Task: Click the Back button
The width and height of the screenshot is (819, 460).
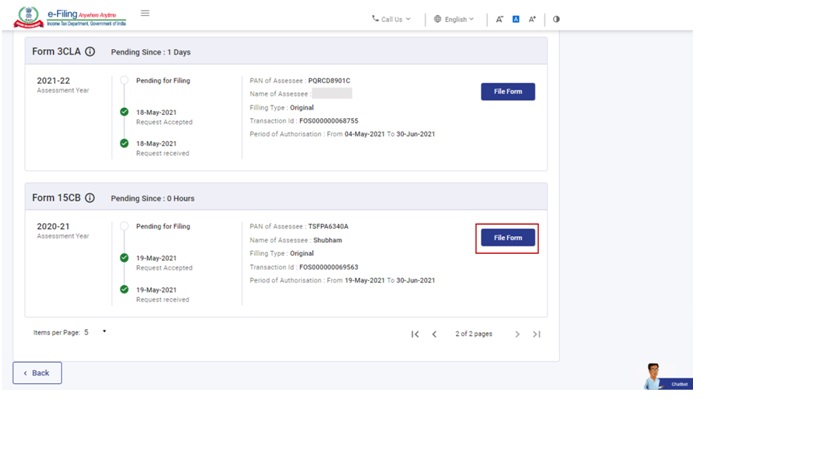Action: pyautogui.click(x=37, y=373)
